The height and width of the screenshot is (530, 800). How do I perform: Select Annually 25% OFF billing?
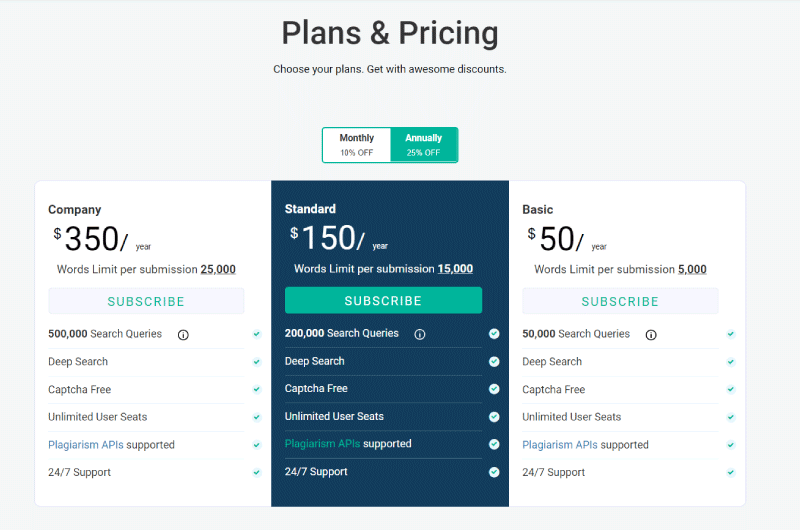(423, 145)
